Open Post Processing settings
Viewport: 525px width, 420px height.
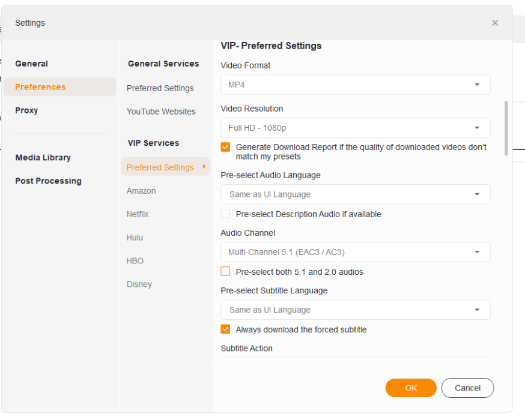(x=48, y=181)
